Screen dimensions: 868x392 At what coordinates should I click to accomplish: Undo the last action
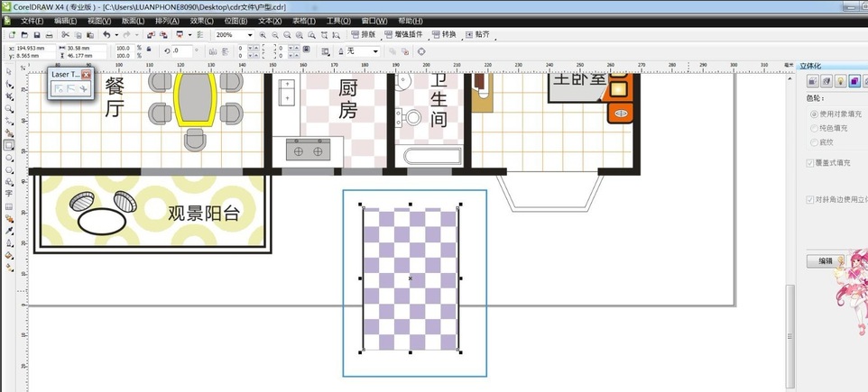pos(106,35)
